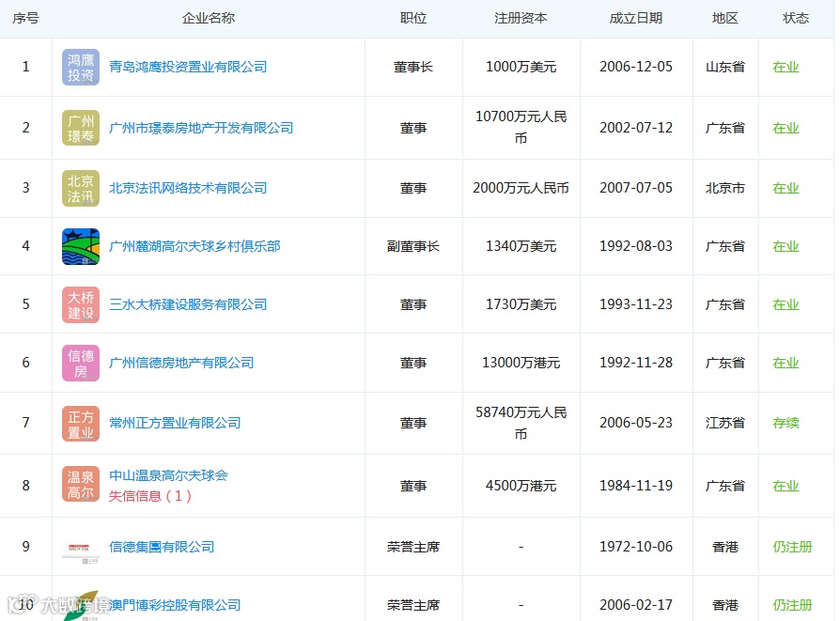Click the 正方置业 company logo icon
The height and width of the screenshot is (621, 840).
coord(81,424)
